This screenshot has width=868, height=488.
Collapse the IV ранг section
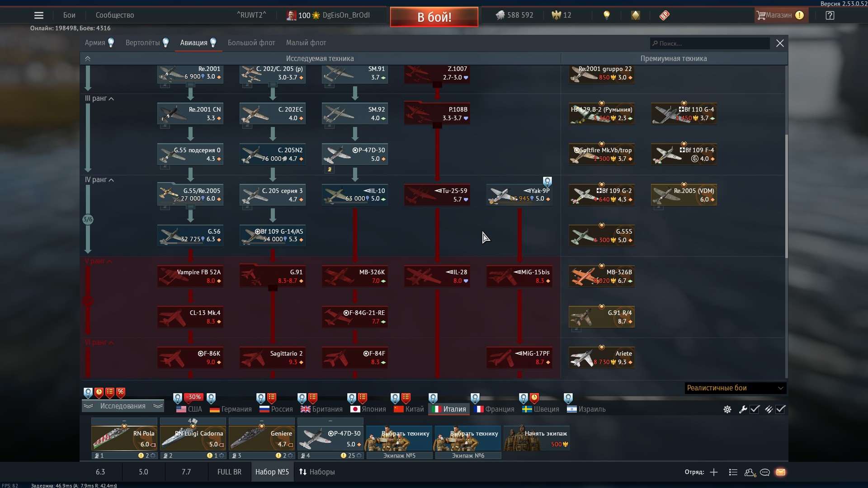click(111, 180)
